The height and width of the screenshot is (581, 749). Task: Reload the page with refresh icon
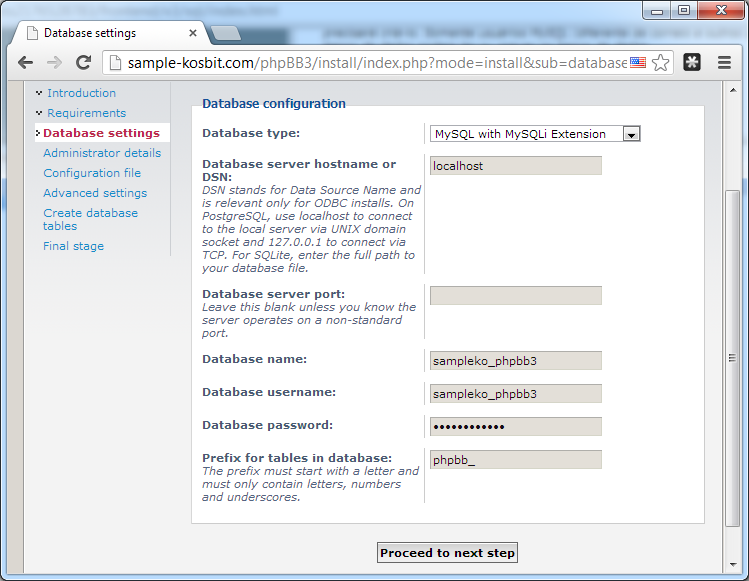point(84,62)
